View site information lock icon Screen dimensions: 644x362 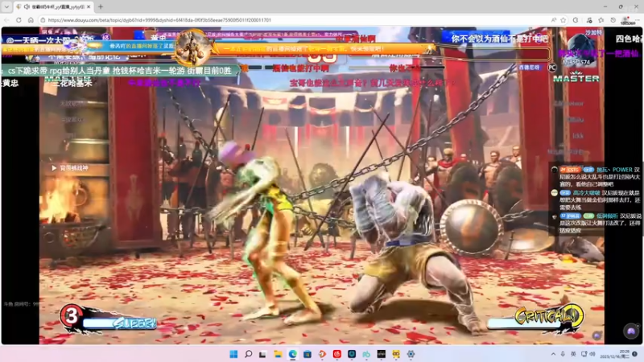(43, 19)
